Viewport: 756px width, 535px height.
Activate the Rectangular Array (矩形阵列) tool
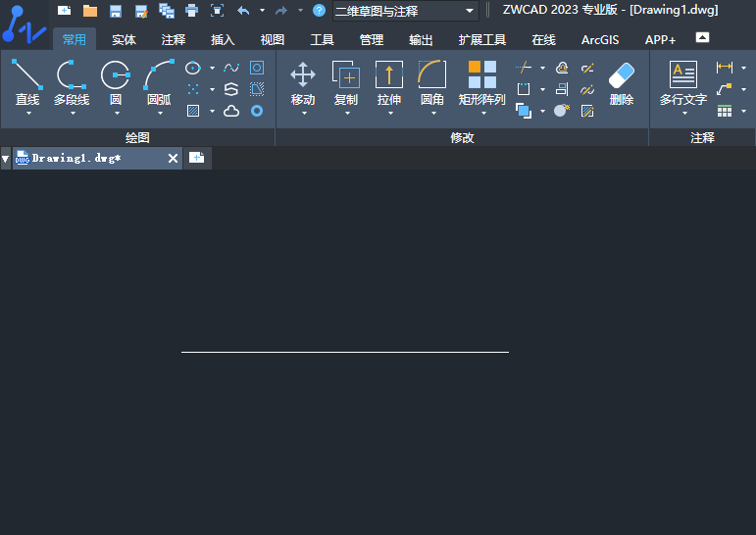(482, 82)
